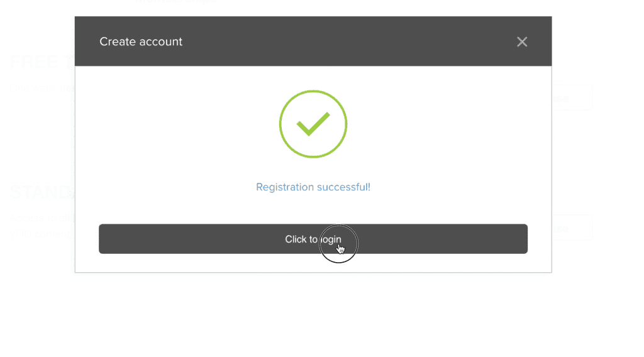Screen dimensions: 644x357
Task: Click the faded STANDARD plan heading
Action: coord(42,192)
